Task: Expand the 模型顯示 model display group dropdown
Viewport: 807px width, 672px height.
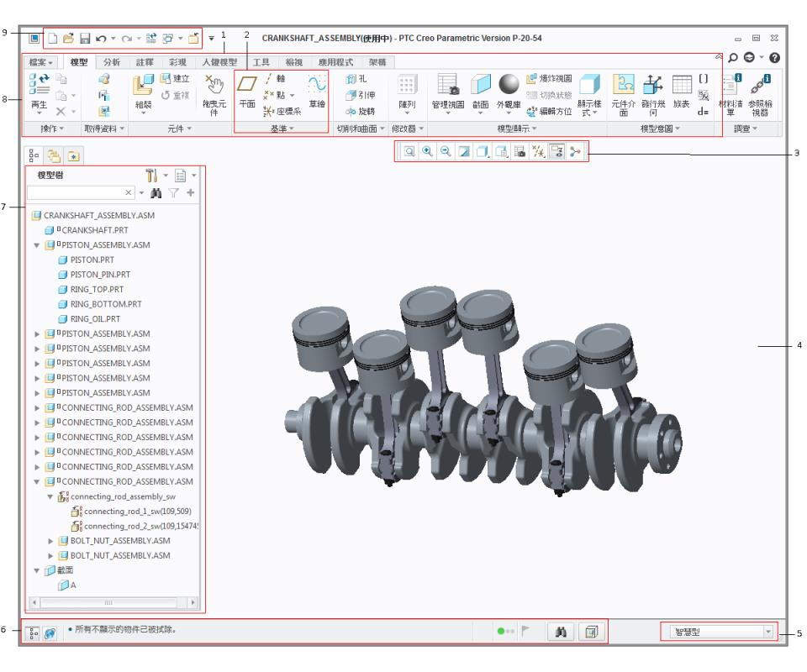Action: coord(517,129)
